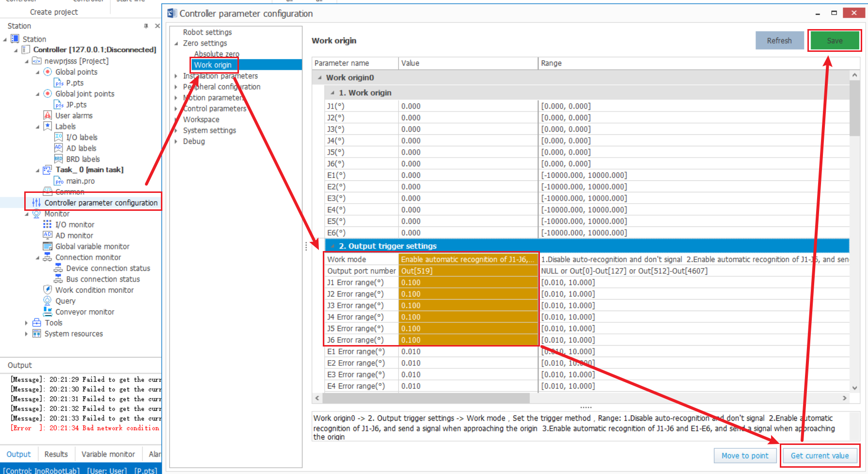Select the Workspace tree item
This screenshot has height=474, width=868.
201,119
